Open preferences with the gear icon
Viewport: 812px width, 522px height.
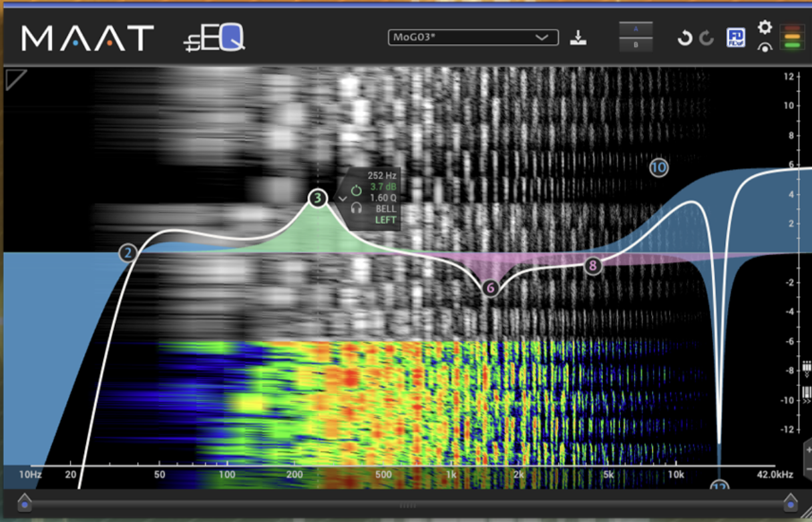pos(765,27)
